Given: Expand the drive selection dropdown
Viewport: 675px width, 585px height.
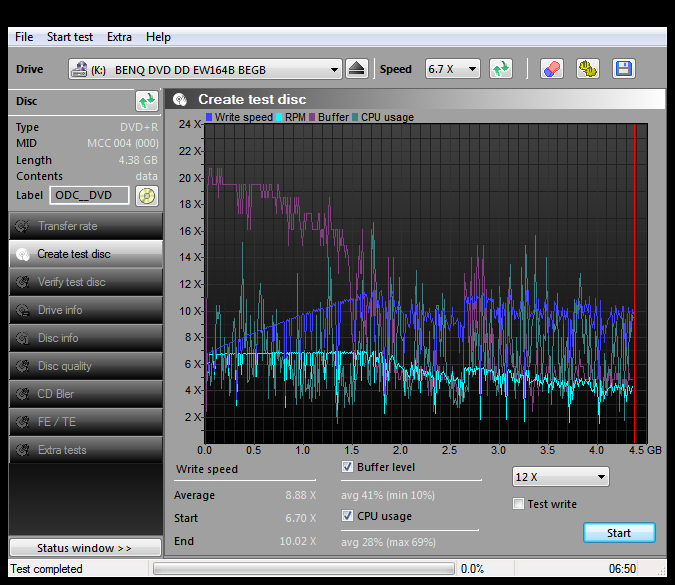Looking at the screenshot, I should tap(334, 70).
